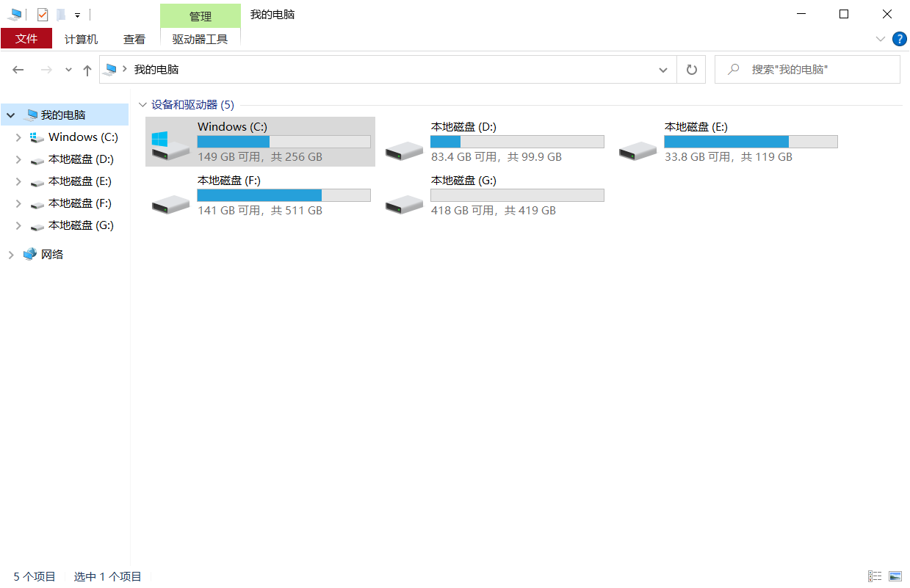Go up one level with the up arrow

coord(87,70)
